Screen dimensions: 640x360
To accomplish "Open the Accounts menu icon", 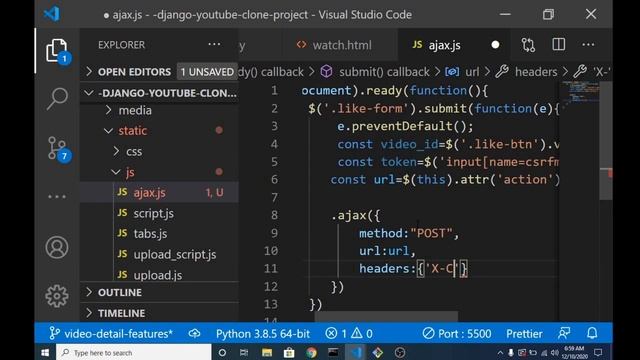I will pos(57,247).
